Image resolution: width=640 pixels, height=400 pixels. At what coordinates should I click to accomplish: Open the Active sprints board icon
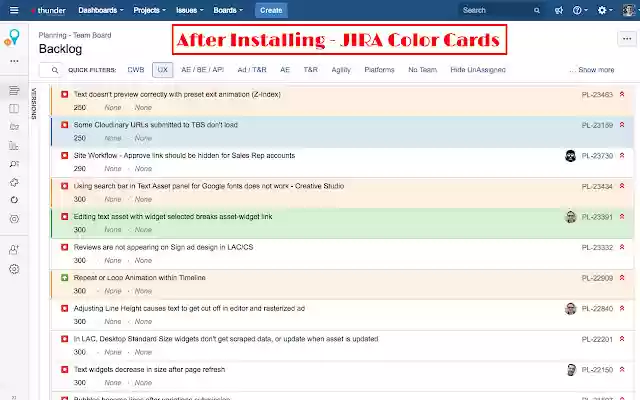(x=14, y=109)
